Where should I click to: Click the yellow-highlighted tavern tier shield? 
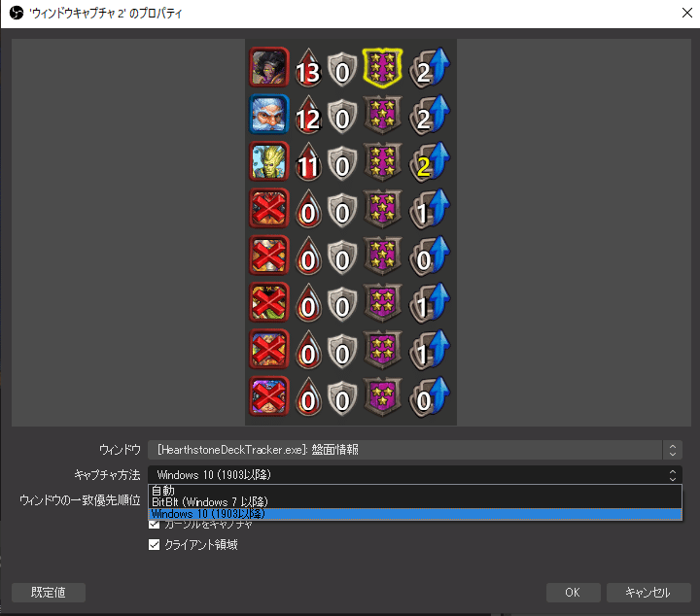click(x=382, y=67)
